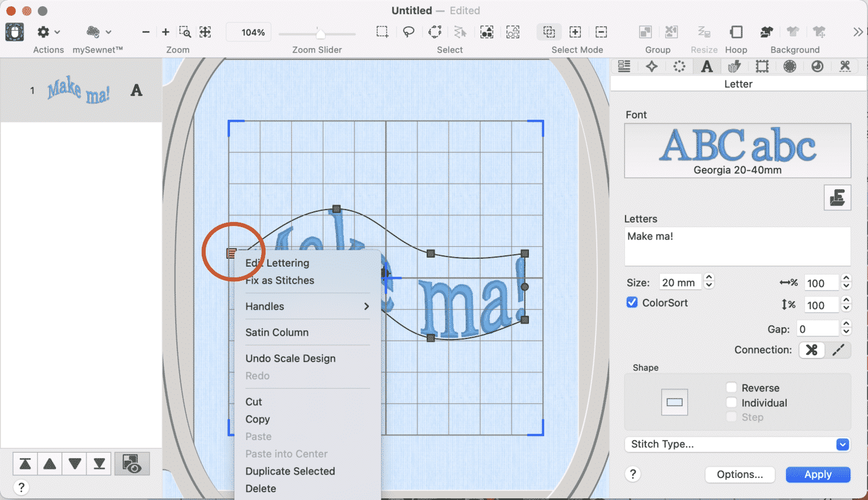Select the Letter tab icon

tap(706, 67)
